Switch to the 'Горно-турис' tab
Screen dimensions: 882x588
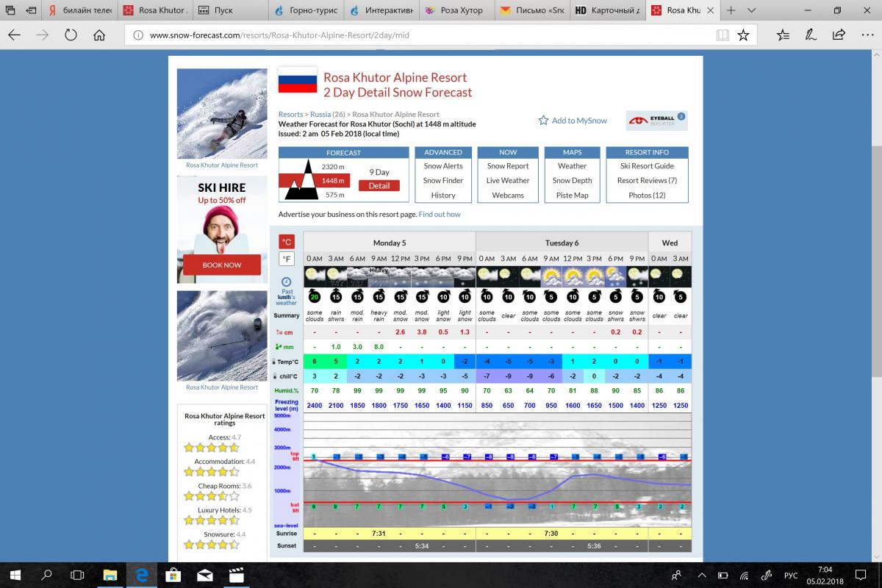305,11
